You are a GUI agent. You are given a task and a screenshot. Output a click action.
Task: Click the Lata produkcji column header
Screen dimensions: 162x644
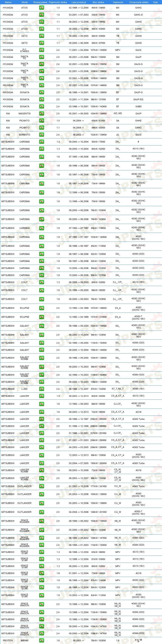tap(79, 2)
